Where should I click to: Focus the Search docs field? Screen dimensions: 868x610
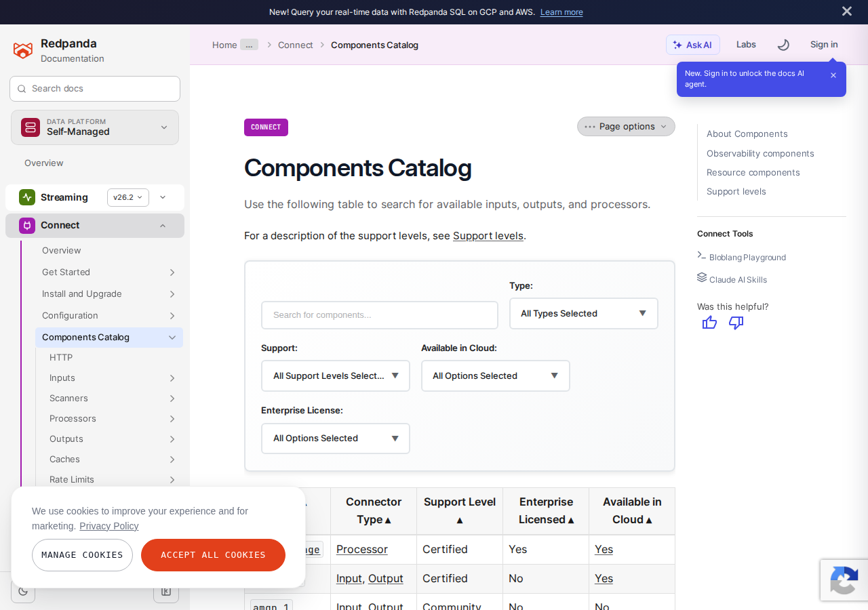[x=95, y=89]
